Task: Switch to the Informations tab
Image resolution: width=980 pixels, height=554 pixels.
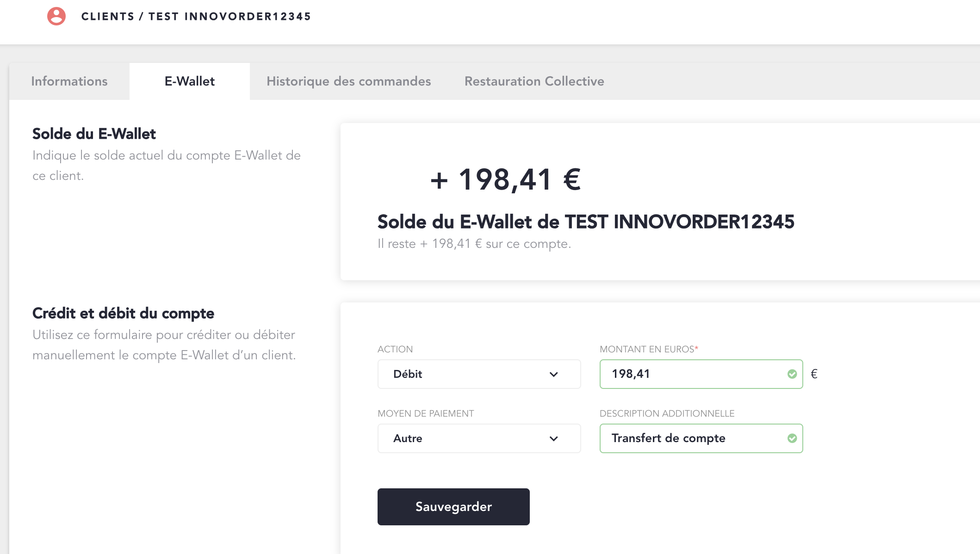Action: click(x=69, y=81)
